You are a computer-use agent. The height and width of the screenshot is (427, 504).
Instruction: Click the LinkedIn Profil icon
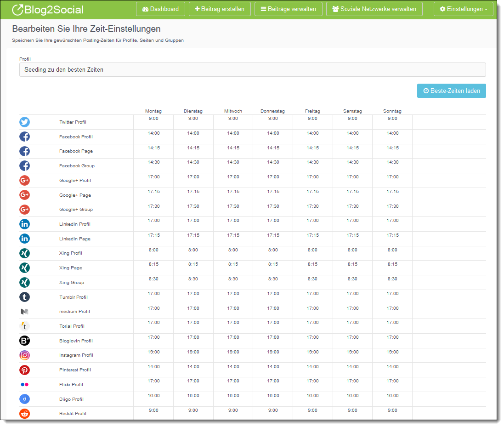(25, 224)
